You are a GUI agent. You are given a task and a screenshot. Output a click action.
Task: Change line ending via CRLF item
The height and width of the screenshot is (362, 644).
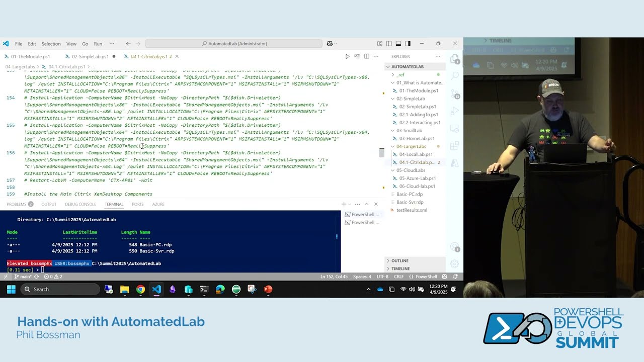pos(398,277)
